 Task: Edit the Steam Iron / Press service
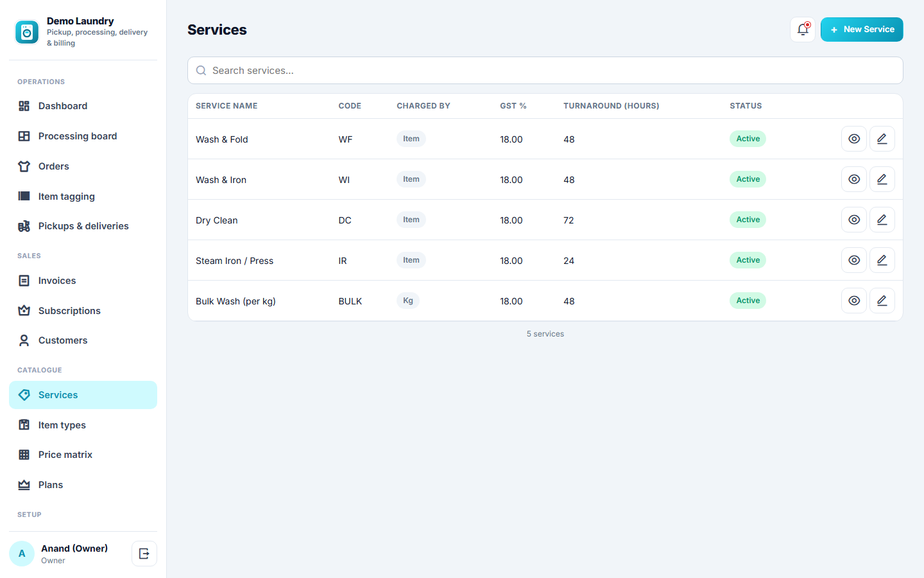click(x=882, y=260)
